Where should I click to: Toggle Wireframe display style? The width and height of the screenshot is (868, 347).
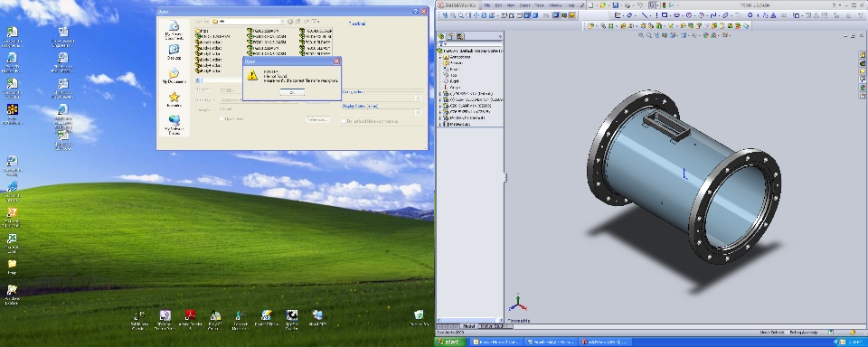tap(504, 15)
